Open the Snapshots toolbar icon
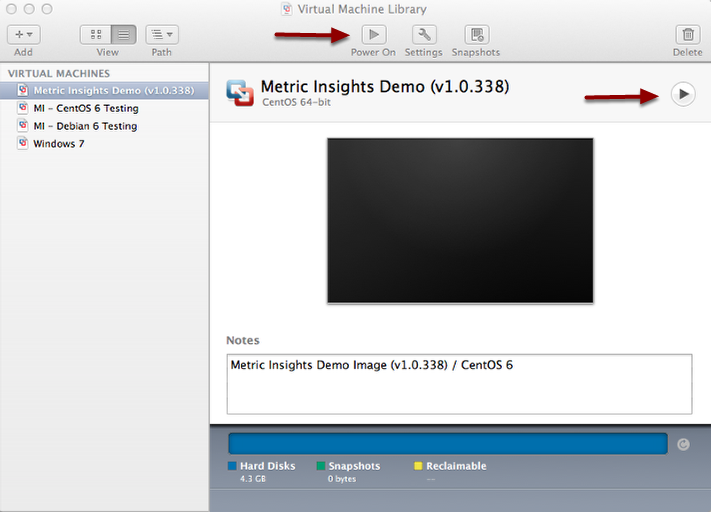 coord(477,34)
